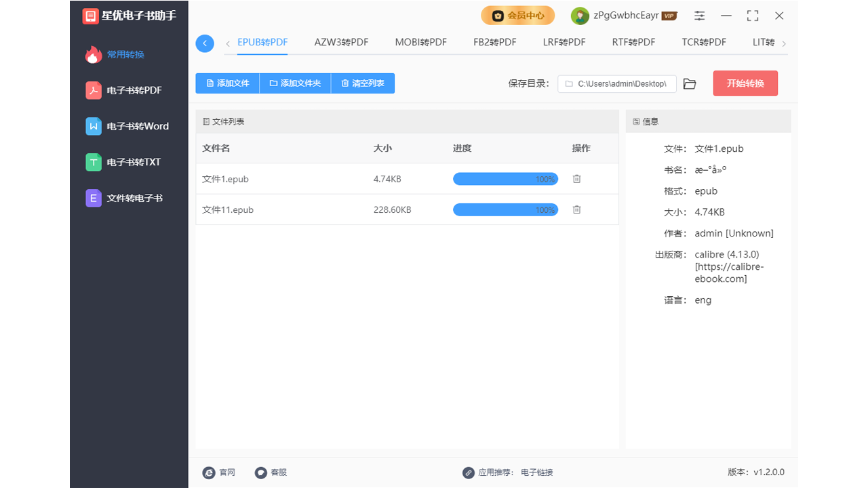Select the 电子书转TXT sidebar tool
The width and height of the screenshot is (868, 488).
93,162
